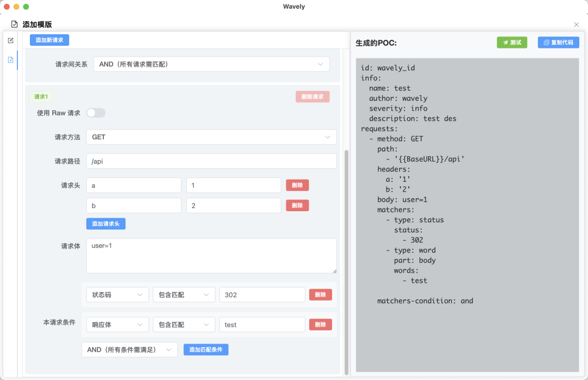Click header value field containing 2

234,206
